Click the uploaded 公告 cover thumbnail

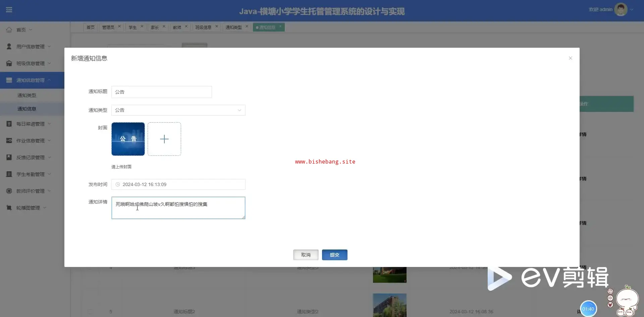tap(128, 139)
